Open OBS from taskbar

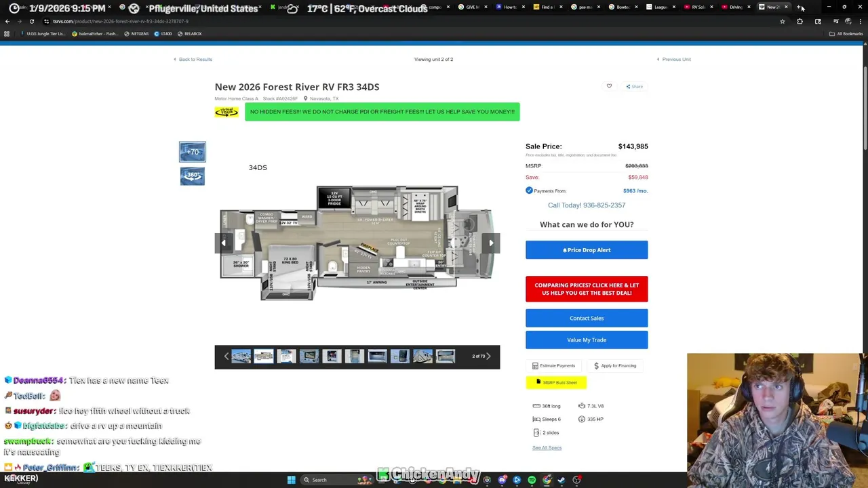pyautogui.click(x=576, y=480)
